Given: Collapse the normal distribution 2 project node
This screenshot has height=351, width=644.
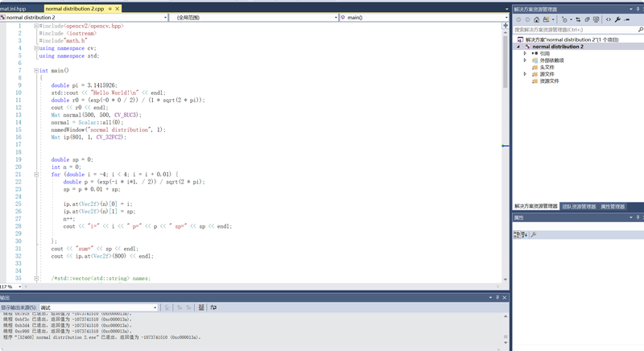Looking at the screenshot, I should coord(518,47).
